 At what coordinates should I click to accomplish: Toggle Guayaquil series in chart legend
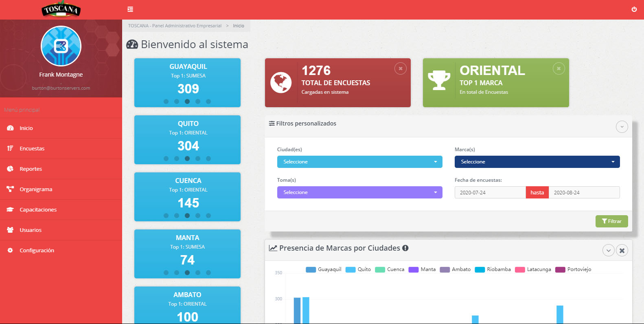324,269
